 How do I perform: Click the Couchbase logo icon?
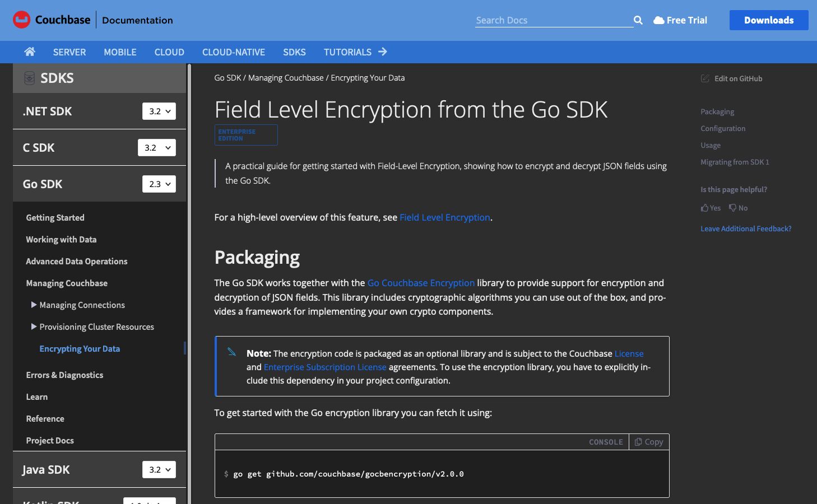coord(21,20)
